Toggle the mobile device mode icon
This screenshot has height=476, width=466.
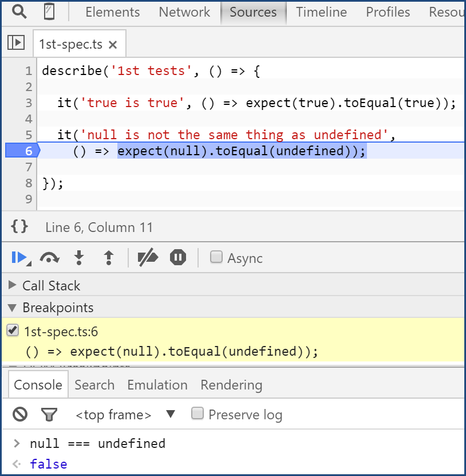click(49, 12)
